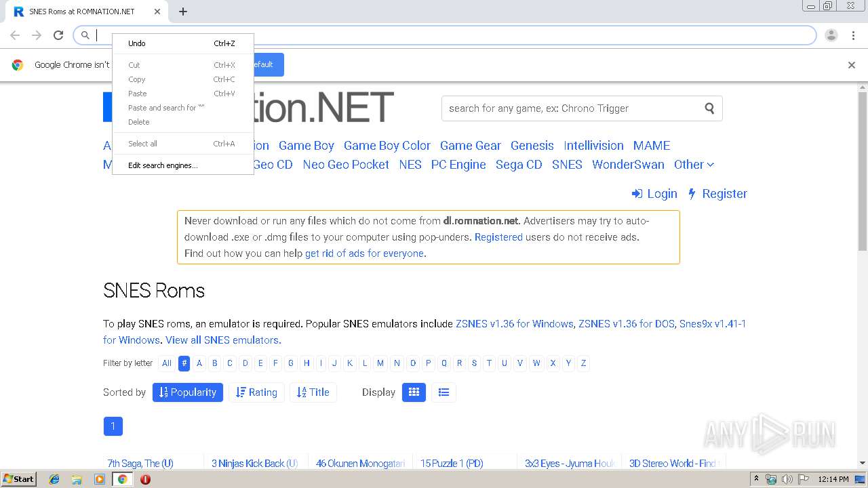Show hidden system tray icons
This screenshot has width=868, height=488.
tap(757, 479)
